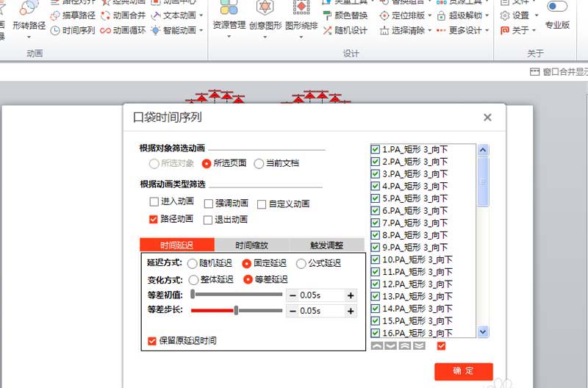Switch to the 时间缩放 tab

pyautogui.click(x=252, y=245)
